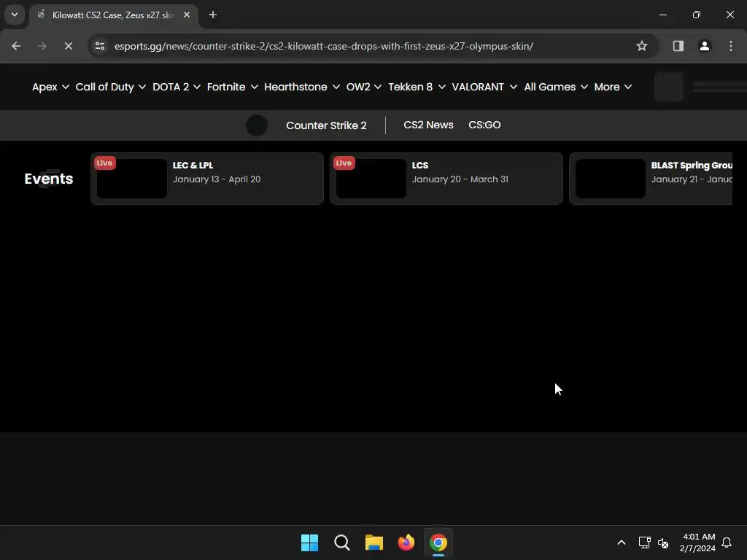The height and width of the screenshot is (560, 747).
Task: Expand the Apex menu
Action: 50,87
